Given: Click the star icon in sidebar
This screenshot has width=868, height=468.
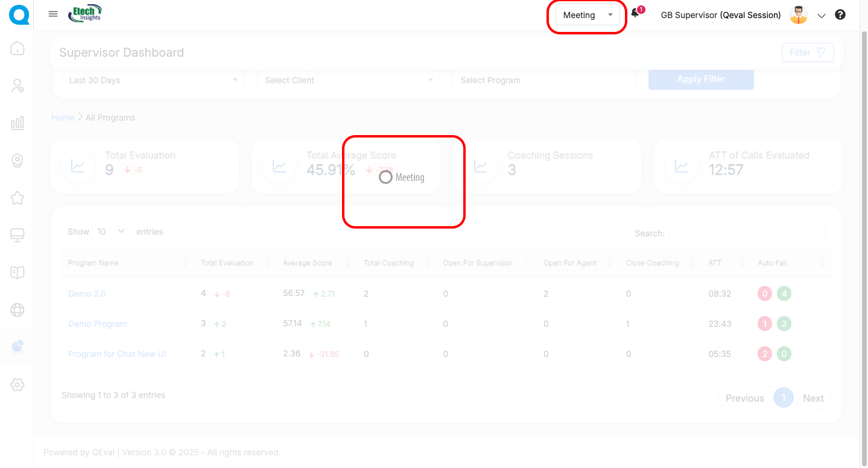Looking at the screenshot, I should click(17, 198).
